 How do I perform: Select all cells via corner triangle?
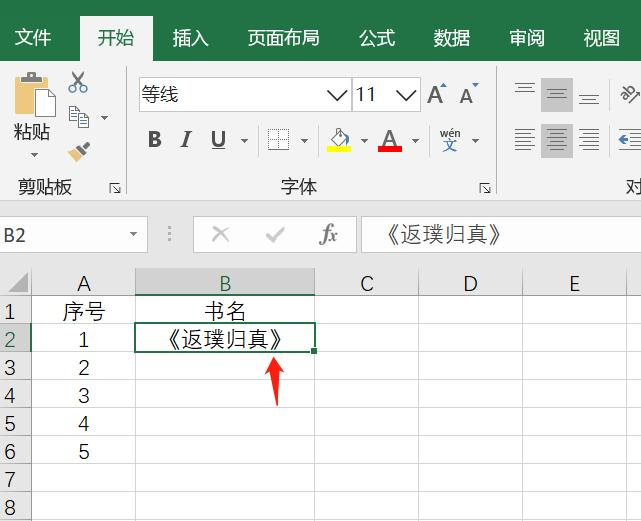(x=18, y=282)
